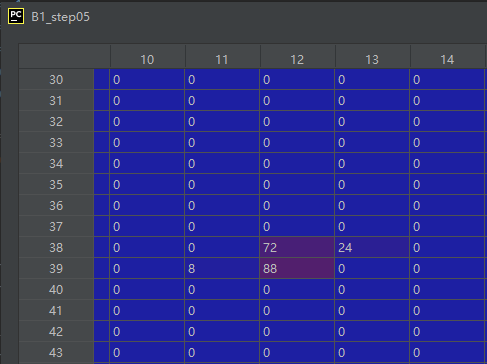This screenshot has height=364, width=487.
Task: Click row 41 column 13 cell
Action: click(x=372, y=310)
